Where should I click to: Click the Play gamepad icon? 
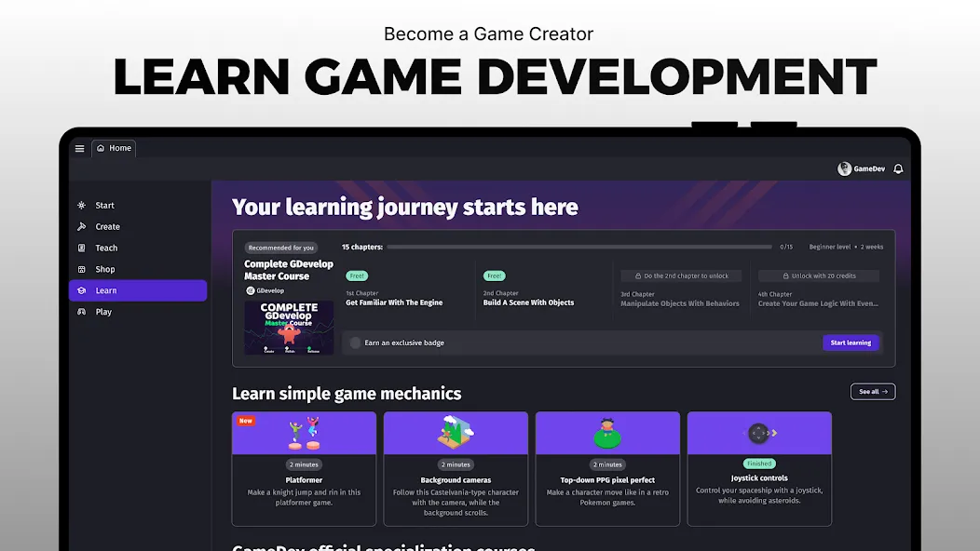click(x=81, y=312)
